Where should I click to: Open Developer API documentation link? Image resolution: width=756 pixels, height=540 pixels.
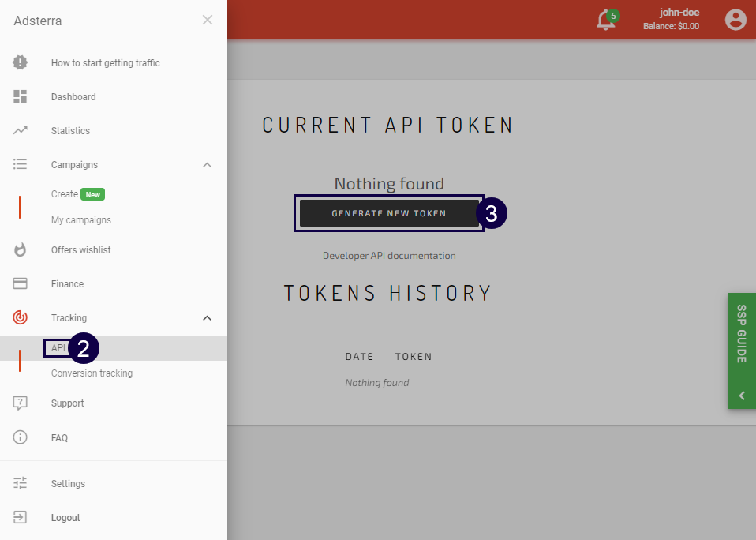pos(389,255)
